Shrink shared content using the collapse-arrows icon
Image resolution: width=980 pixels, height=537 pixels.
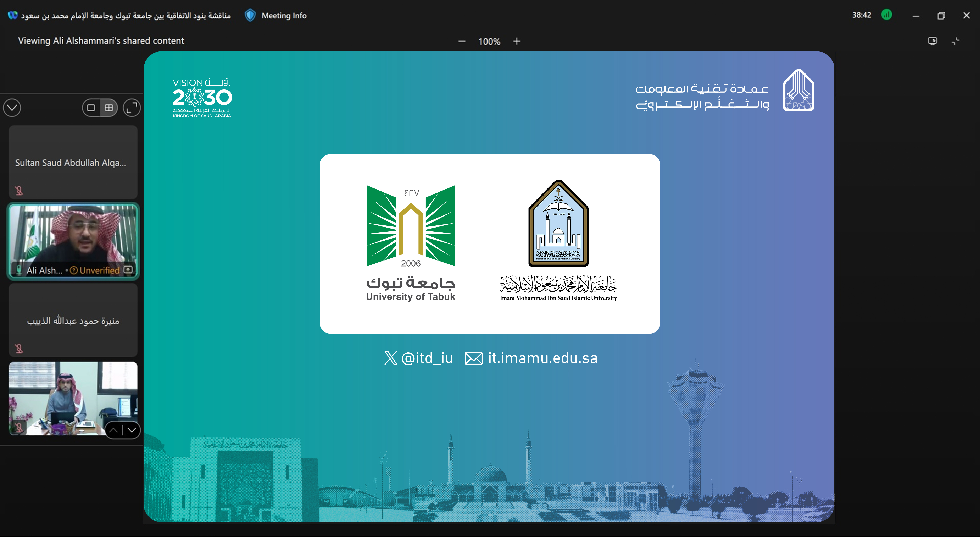pyautogui.click(x=956, y=41)
